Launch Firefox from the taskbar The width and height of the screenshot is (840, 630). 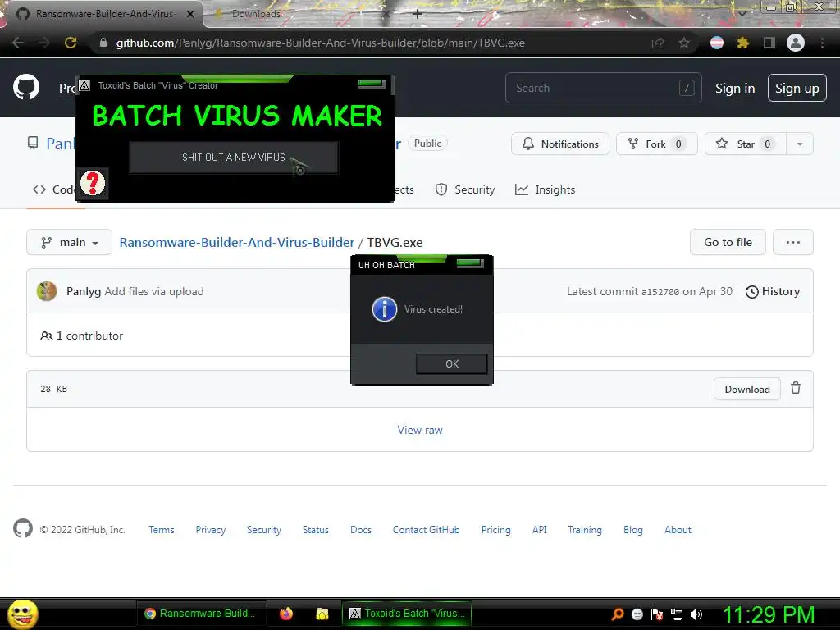pyautogui.click(x=286, y=614)
